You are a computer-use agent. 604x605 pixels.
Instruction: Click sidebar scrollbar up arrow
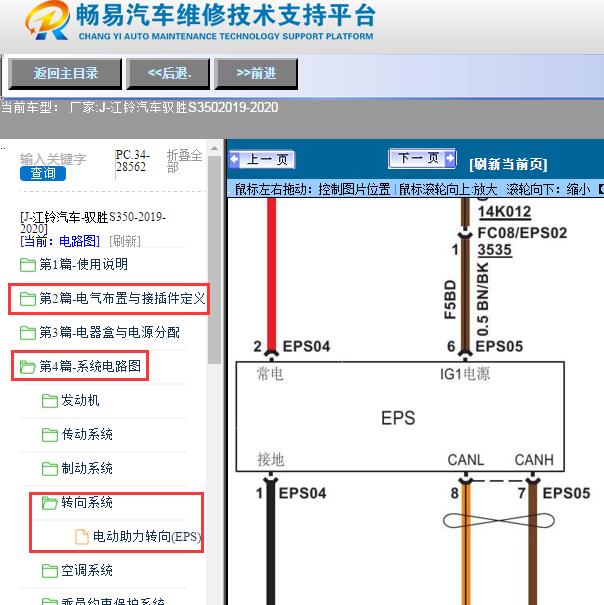[x=215, y=149]
